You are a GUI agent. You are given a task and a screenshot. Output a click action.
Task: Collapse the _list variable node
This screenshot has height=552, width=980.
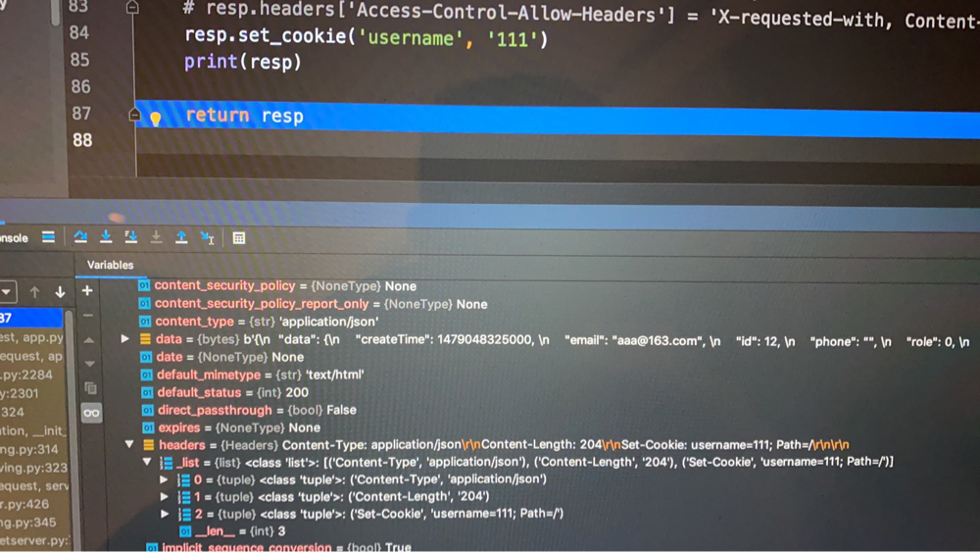(147, 462)
